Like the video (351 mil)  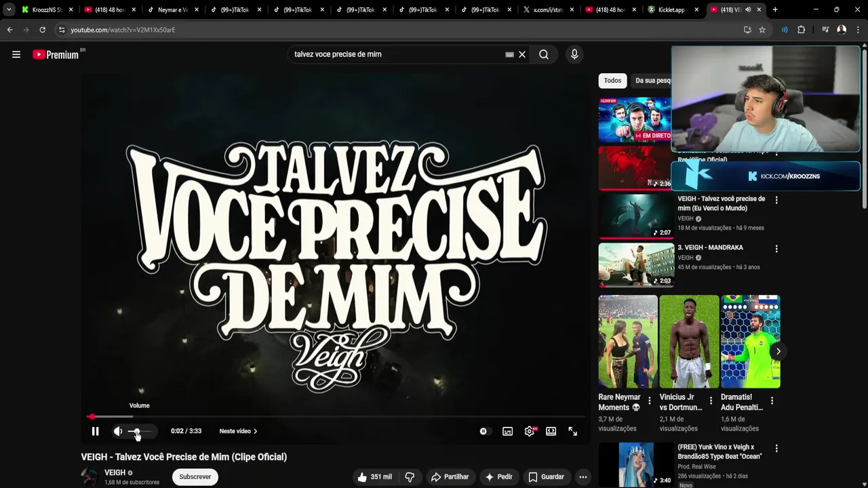click(x=374, y=477)
